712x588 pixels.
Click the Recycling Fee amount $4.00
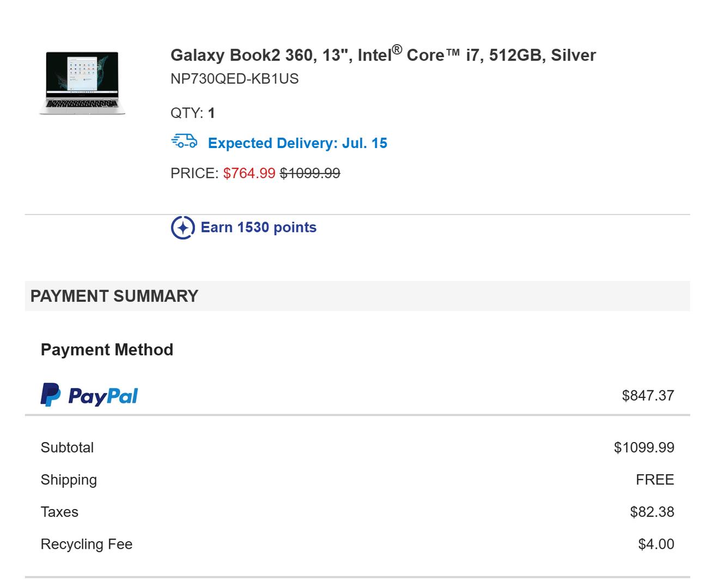[x=656, y=544]
